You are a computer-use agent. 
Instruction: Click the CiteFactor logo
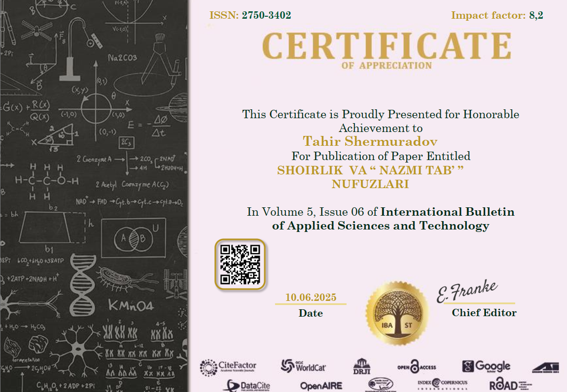pyautogui.click(x=228, y=367)
